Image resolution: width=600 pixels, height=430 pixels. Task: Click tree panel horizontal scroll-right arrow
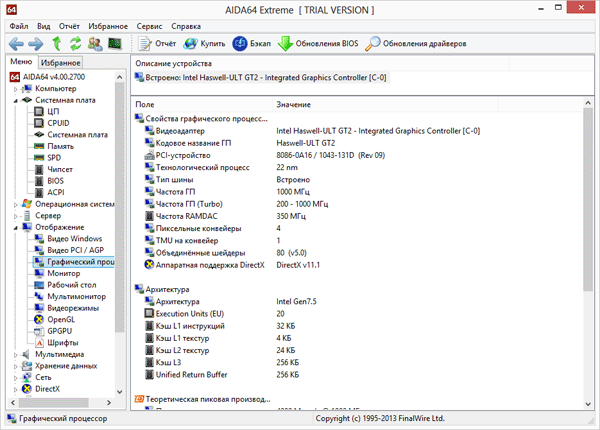(109, 402)
